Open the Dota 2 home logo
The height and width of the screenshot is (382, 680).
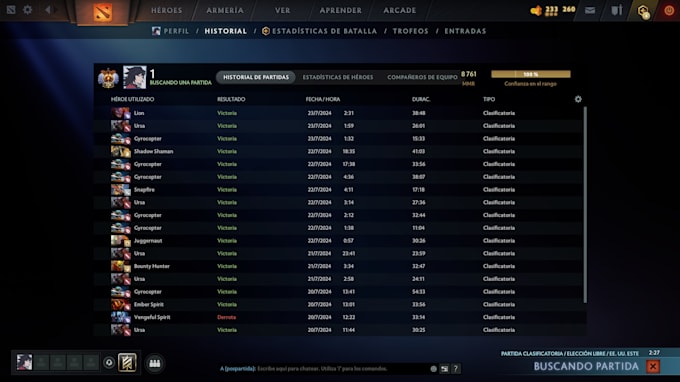tap(103, 12)
